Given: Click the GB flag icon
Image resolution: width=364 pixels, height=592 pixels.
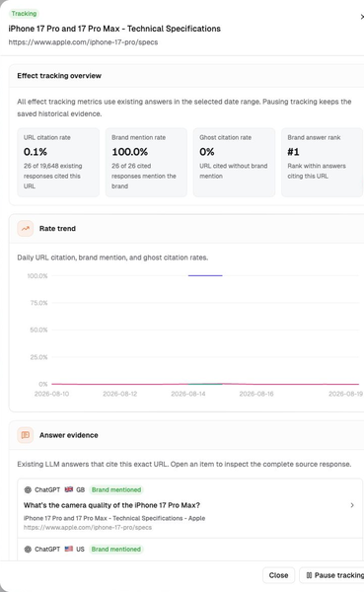Looking at the screenshot, I should point(69,489).
